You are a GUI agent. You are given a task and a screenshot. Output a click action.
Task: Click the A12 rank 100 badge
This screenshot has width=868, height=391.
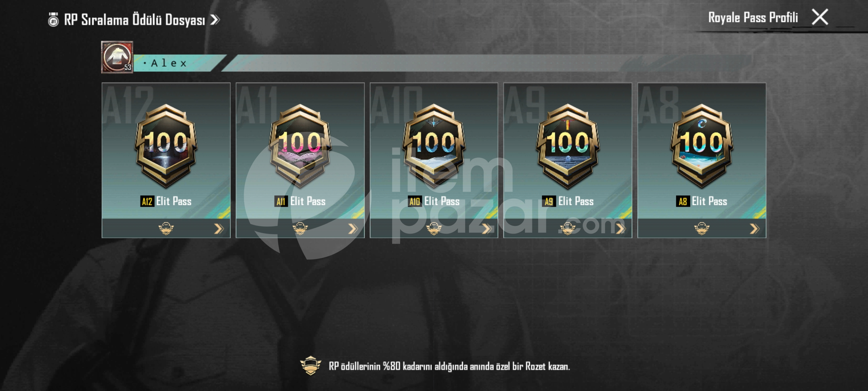click(x=166, y=146)
